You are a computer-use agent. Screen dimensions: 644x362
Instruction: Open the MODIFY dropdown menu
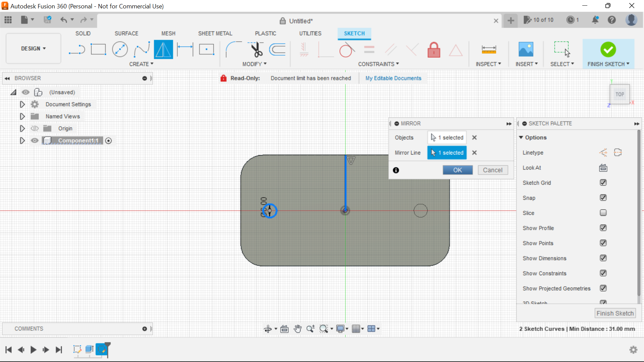pyautogui.click(x=254, y=64)
